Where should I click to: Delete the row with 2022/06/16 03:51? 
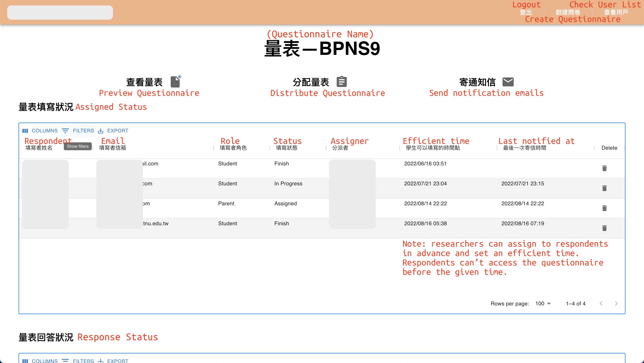click(605, 168)
